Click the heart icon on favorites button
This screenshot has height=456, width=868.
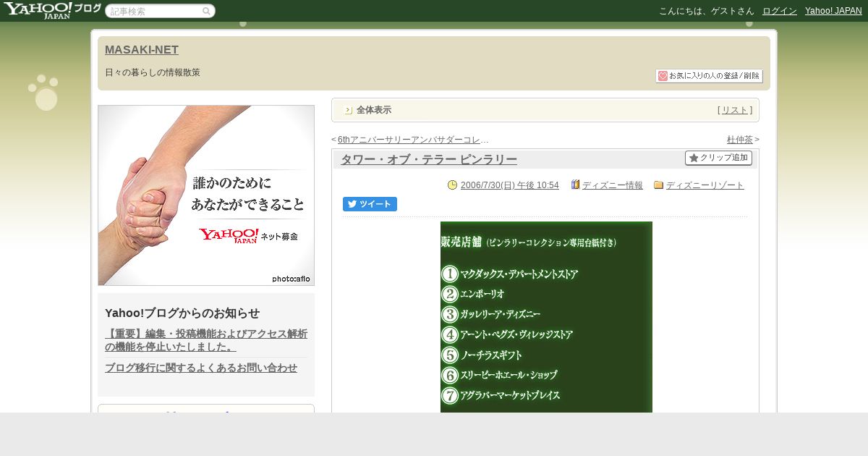663,76
